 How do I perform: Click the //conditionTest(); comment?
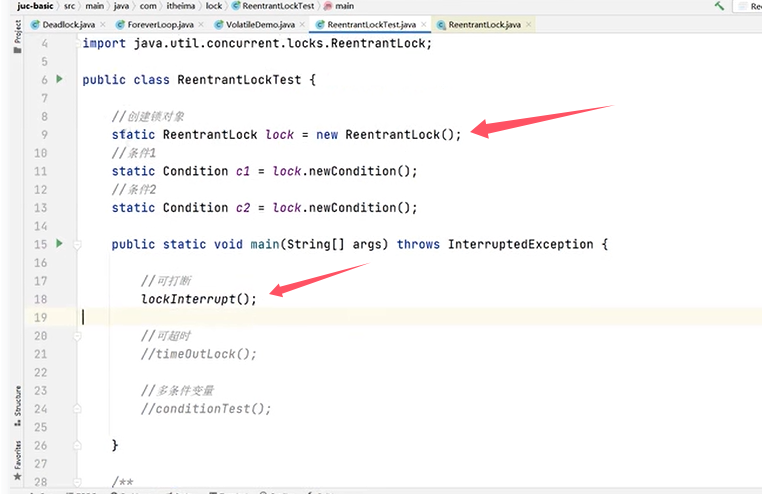click(x=206, y=409)
